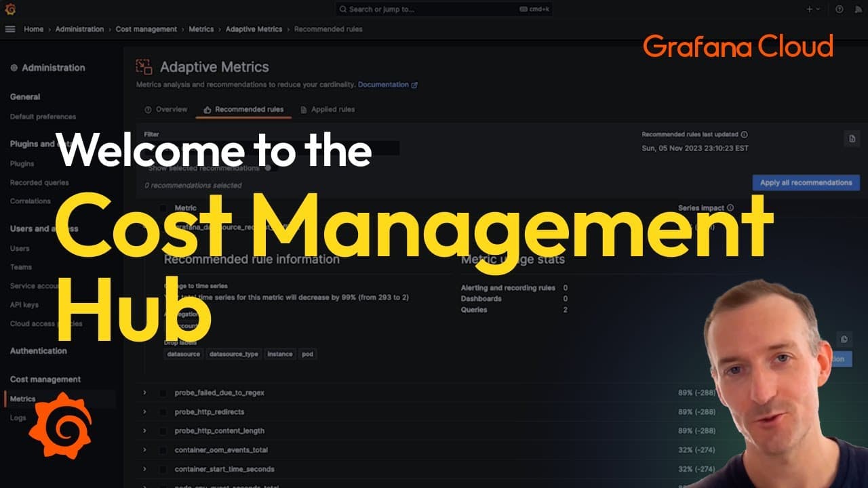Click the Adaptive Metrics page icon
The image size is (868, 488).
(x=144, y=66)
